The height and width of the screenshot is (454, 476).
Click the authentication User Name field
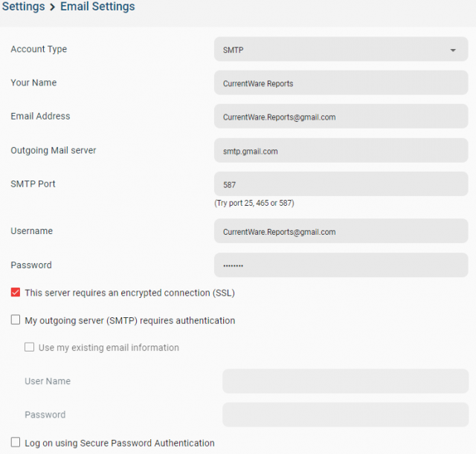tap(345, 381)
